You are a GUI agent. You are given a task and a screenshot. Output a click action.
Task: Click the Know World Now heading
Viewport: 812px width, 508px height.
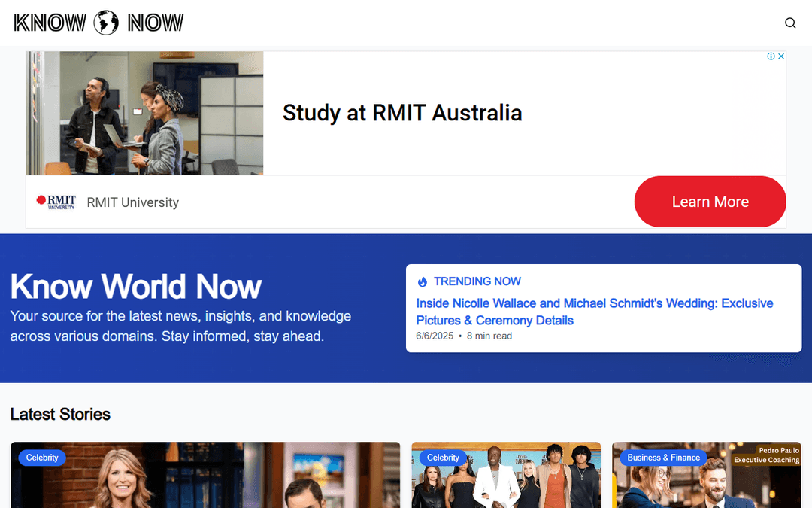tap(135, 286)
